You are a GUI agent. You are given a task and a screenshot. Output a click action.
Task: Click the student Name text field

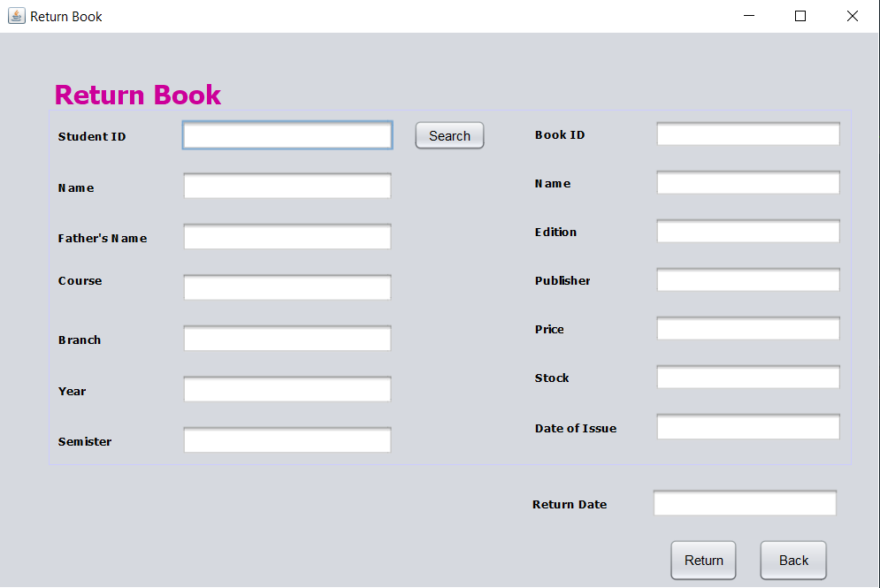[x=287, y=187]
